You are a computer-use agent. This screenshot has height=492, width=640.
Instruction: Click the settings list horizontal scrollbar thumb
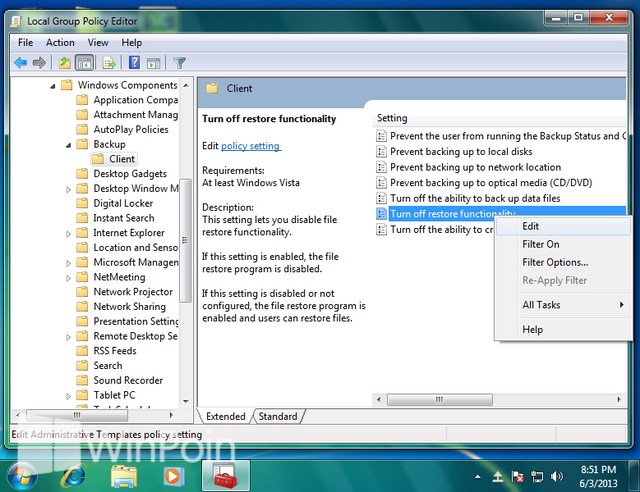pyautogui.click(x=440, y=399)
